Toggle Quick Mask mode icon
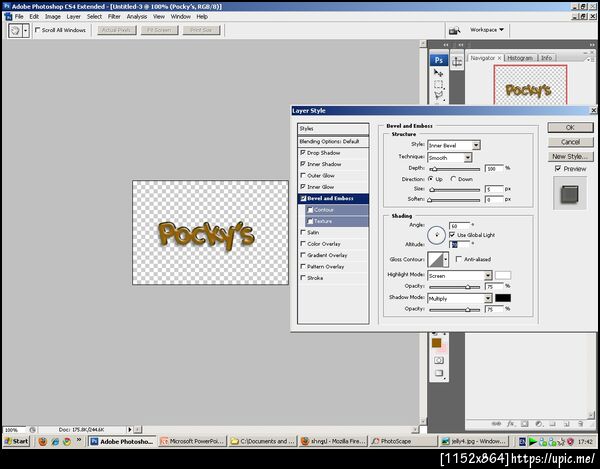 [x=439, y=360]
